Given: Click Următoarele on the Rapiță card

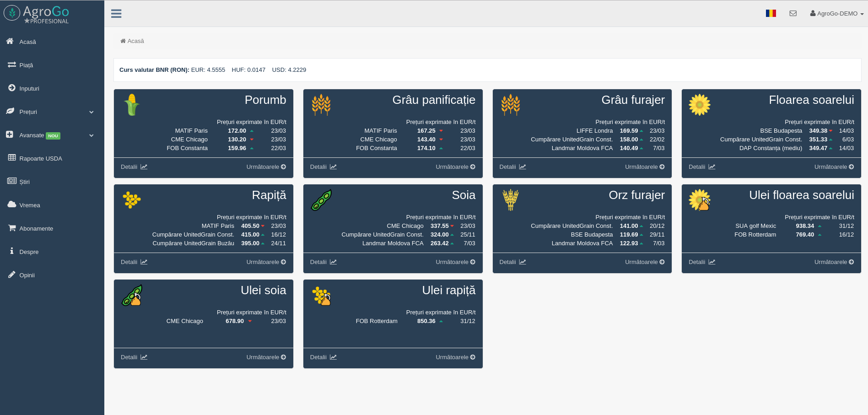Looking at the screenshot, I should (x=266, y=262).
